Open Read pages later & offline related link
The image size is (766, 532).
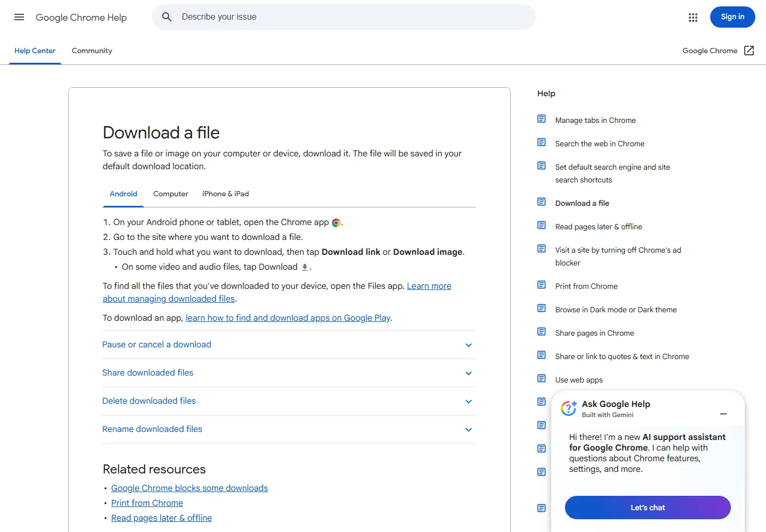(x=161, y=518)
